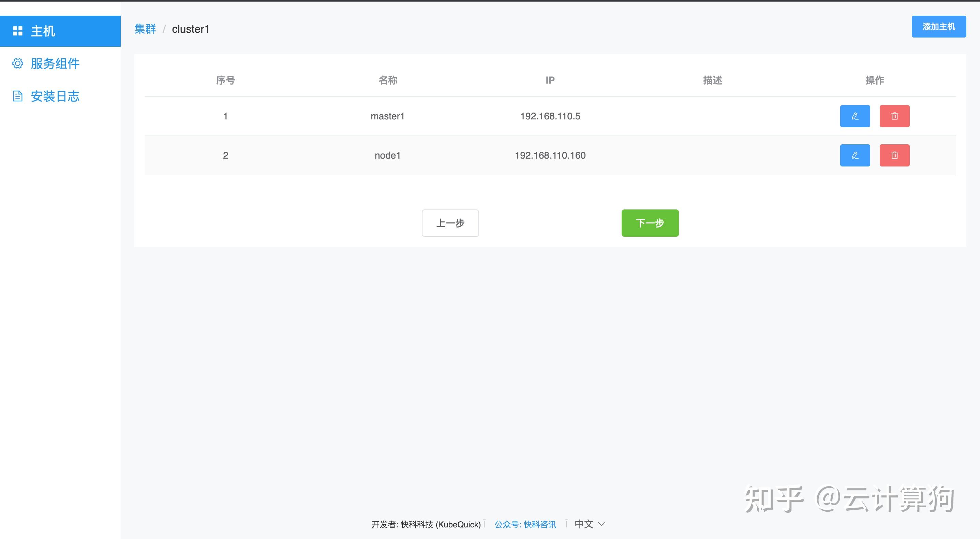Image resolution: width=980 pixels, height=539 pixels.
Task: Click the chevron next to 中文
Action: point(602,524)
